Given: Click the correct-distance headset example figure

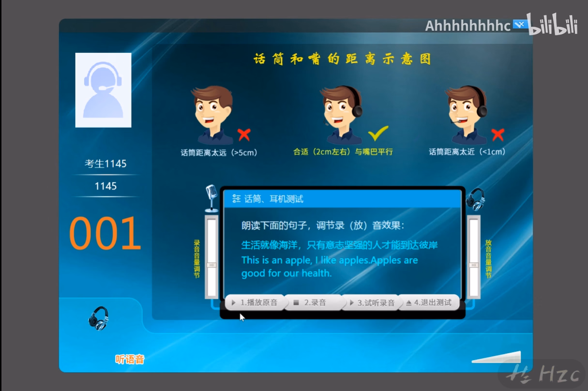Looking at the screenshot, I should [x=342, y=115].
